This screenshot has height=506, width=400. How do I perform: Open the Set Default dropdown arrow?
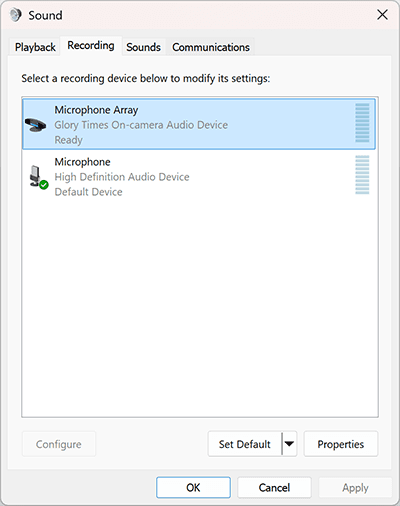(x=289, y=444)
